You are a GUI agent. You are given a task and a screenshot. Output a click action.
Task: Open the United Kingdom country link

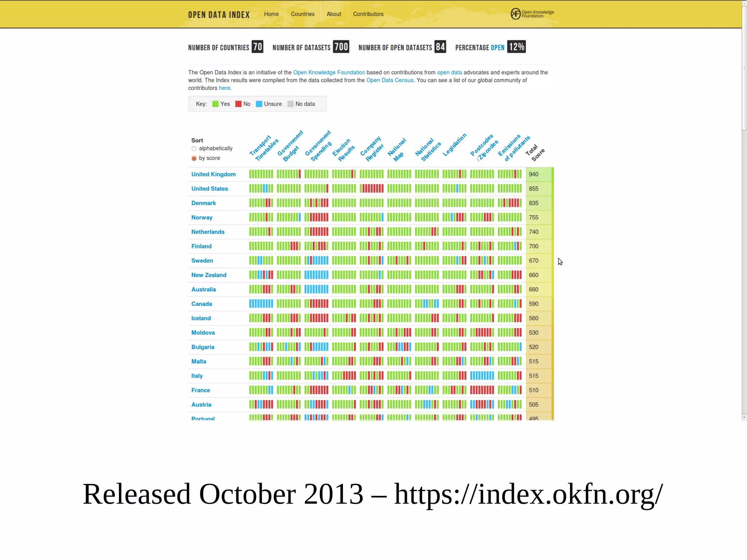point(213,174)
